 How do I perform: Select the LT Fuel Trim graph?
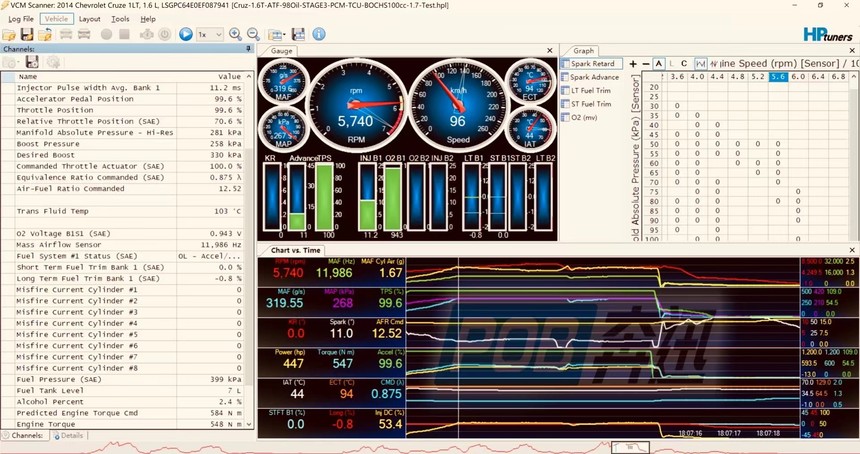tap(586, 90)
